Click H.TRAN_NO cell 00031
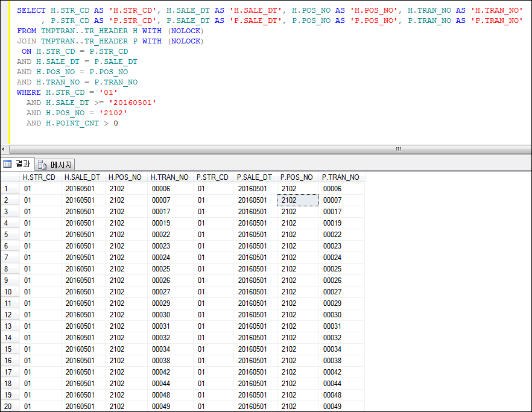The height and width of the screenshot is (412, 532). [x=170, y=326]
